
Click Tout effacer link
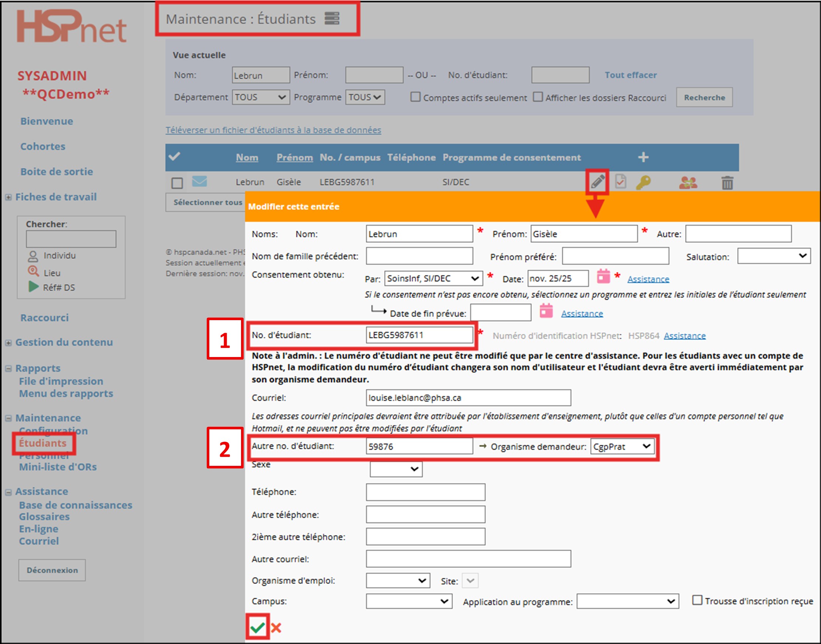coord(631,75)
